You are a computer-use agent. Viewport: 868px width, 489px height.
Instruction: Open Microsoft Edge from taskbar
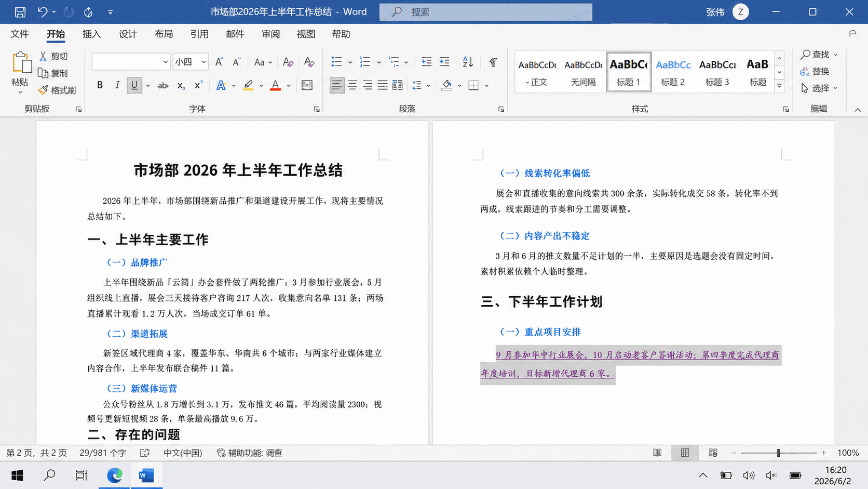(115, 475)
